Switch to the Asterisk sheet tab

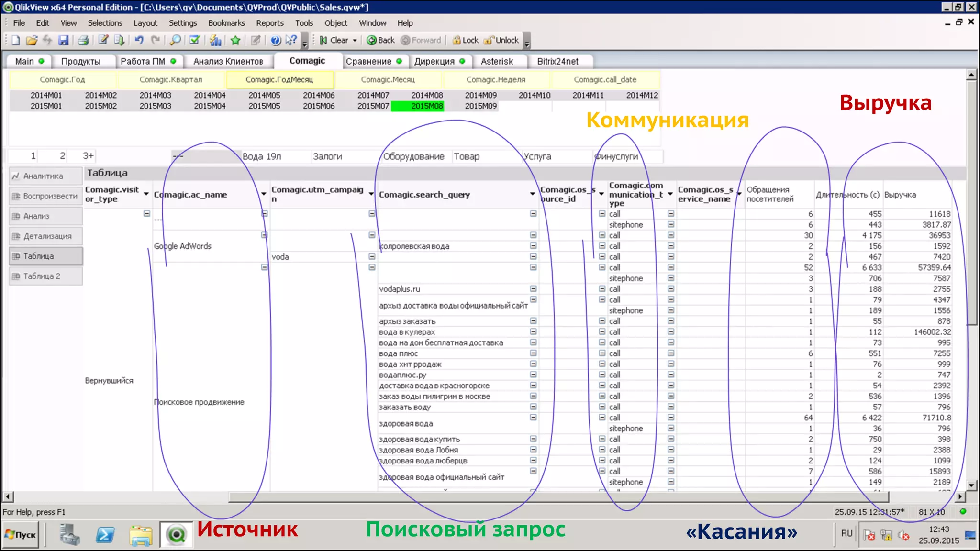pyautogui.click(x=497, y=61)
